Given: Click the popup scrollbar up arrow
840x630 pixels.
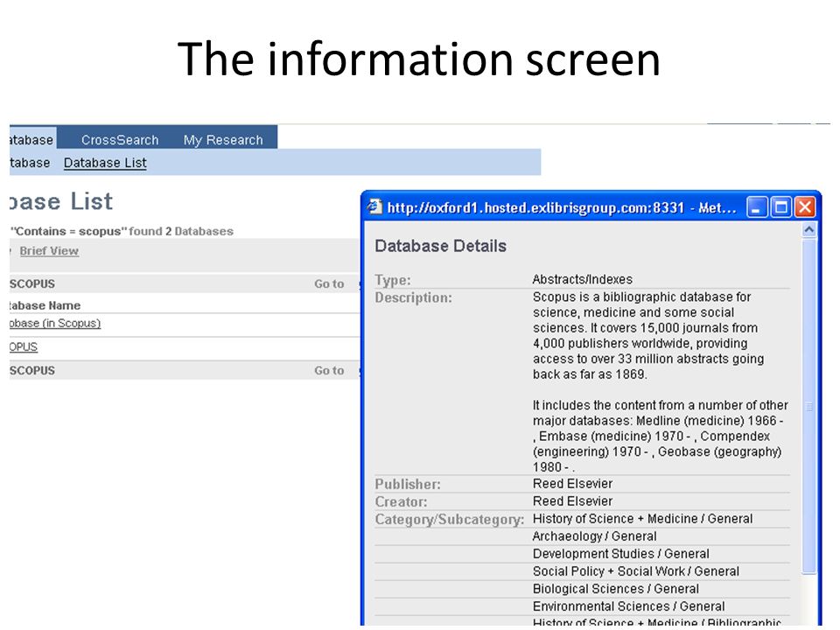Looking at the screenshot, I should (808, 230).
